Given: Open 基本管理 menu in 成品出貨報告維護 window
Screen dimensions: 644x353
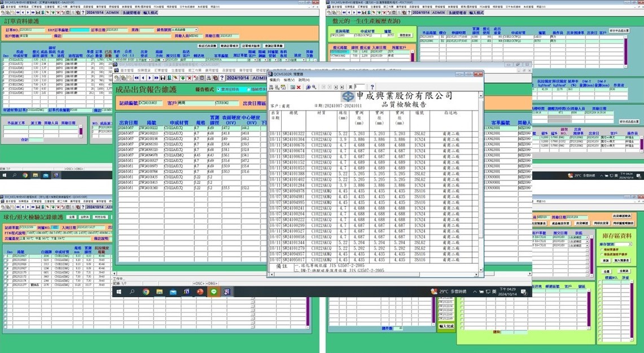Looking at the screenshot, I should pyautogui.click(x=128, y=70).
